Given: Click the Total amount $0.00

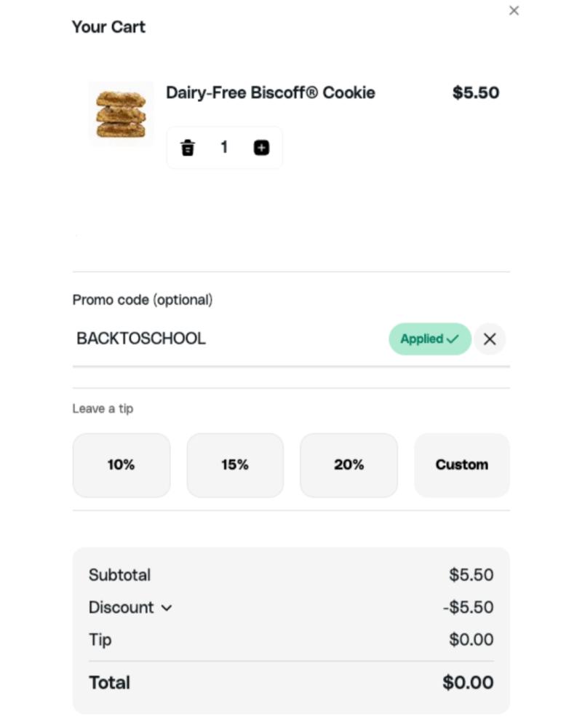Looking at the screenshot, I should click(x=468, y=683).
